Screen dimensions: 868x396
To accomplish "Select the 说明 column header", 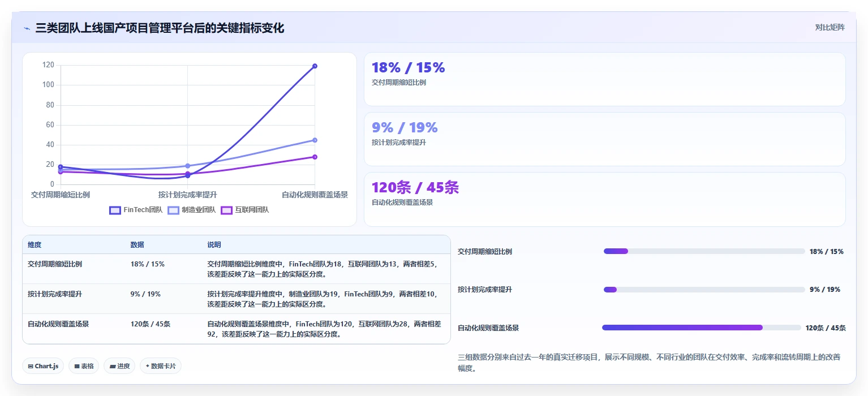I will click(x=214, y=245).
